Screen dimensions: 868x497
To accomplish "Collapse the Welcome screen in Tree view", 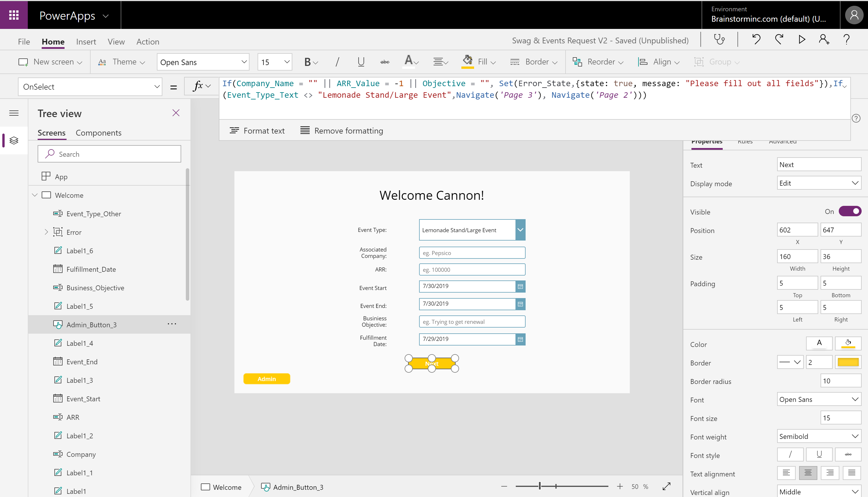I will 34,195.
